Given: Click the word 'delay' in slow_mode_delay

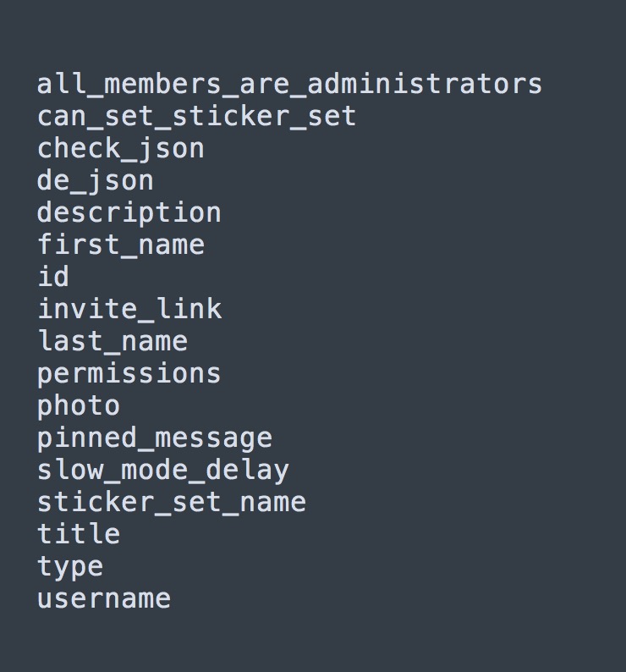Looking at the screenshot, I should [x=247, y=471].
